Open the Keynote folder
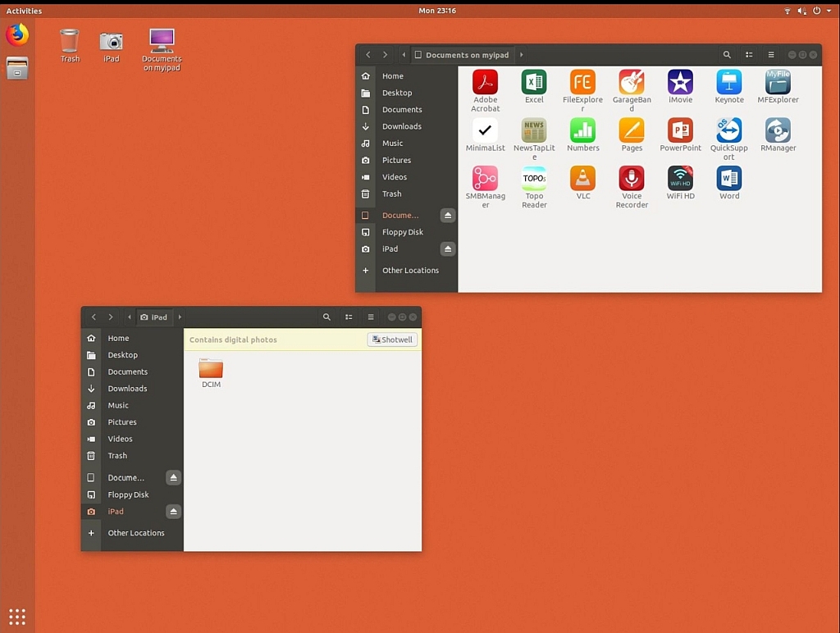This screenshot has height=633, width=840. click(729, 83)
